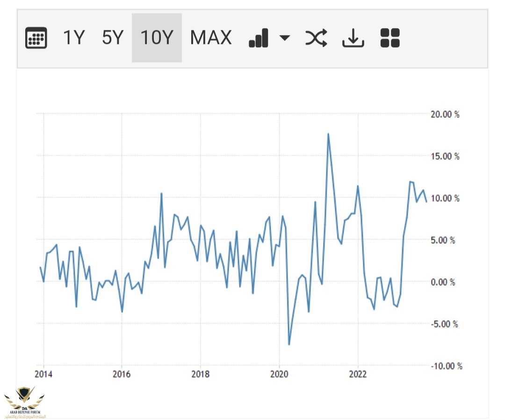Screen dimensions: 505x420
Task: Click the 2021 peak point on the line
Action: click(x=328, y=134)
